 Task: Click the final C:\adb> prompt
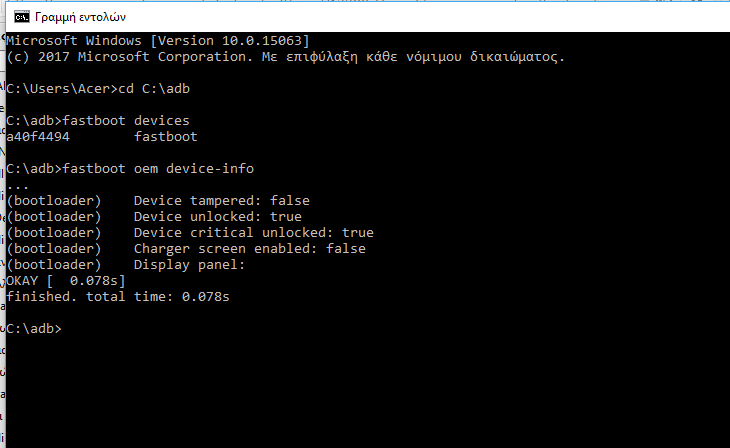click(33, 328)
